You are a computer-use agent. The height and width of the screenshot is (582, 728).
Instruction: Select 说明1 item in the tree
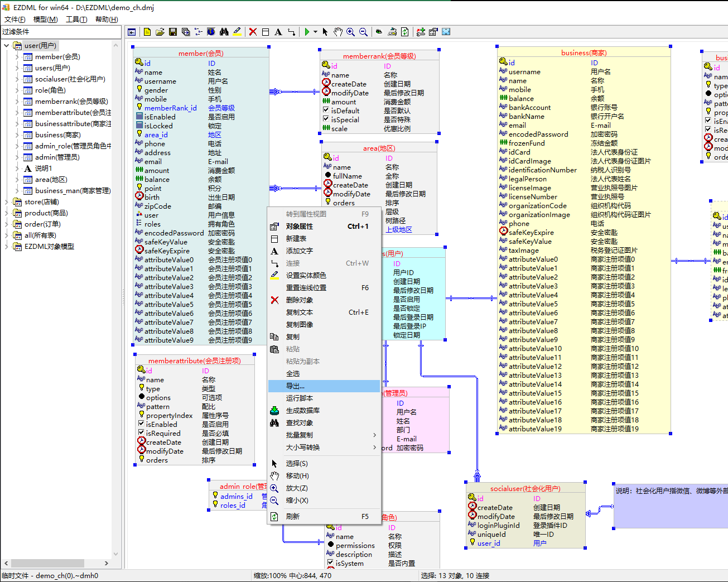(x=44, y=169)
